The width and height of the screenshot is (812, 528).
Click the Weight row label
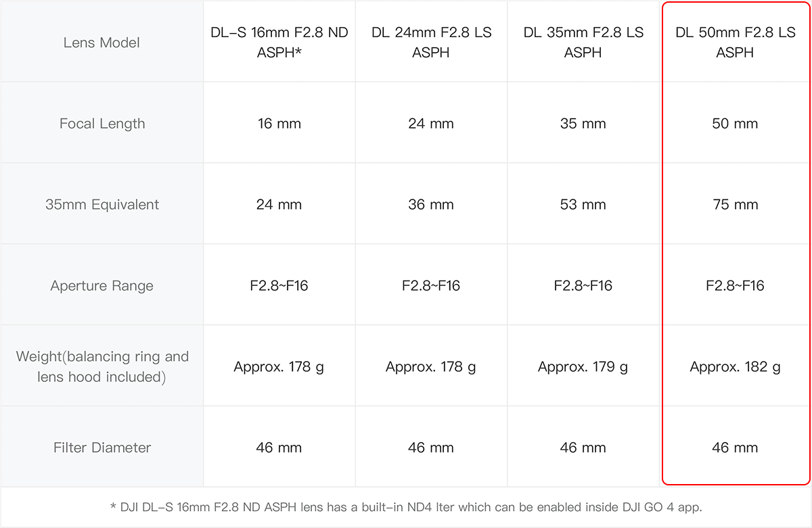102,366
